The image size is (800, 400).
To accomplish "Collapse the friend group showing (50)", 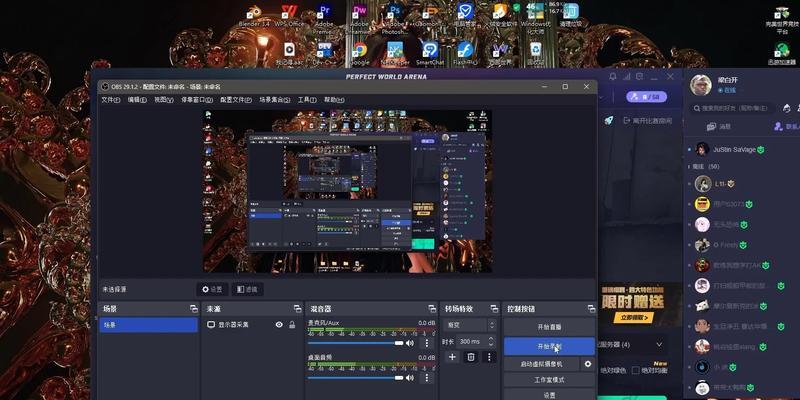I will [706, 167].
